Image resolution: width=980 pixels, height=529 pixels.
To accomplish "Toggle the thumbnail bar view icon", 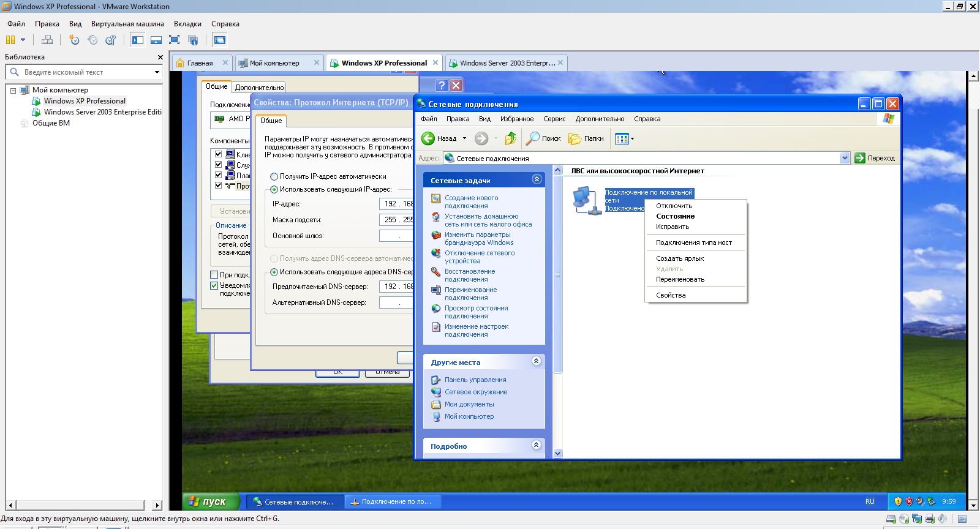I will [156, 40].
